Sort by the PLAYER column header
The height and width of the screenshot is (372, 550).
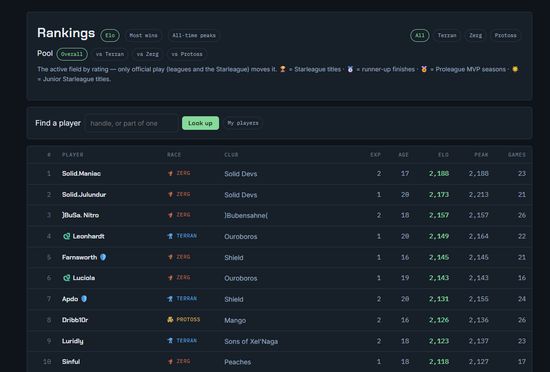click(73, 155)
